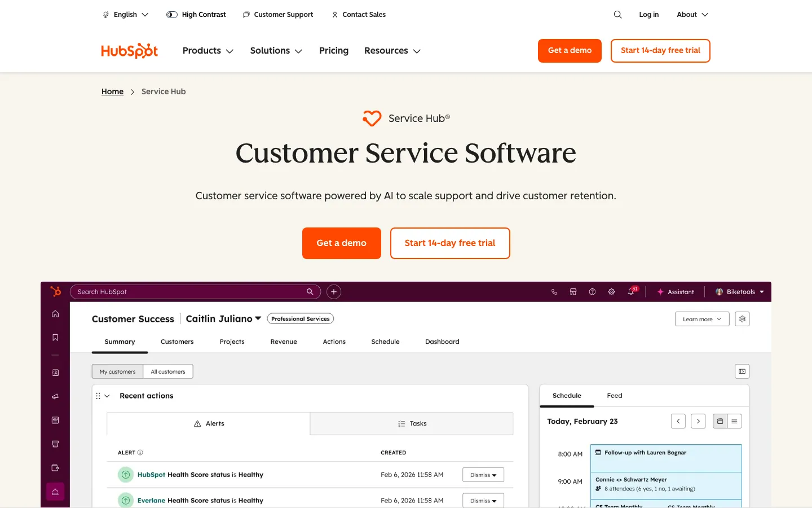Go to previous day in schedule
The image size is (812, 508).
point(678,421)
